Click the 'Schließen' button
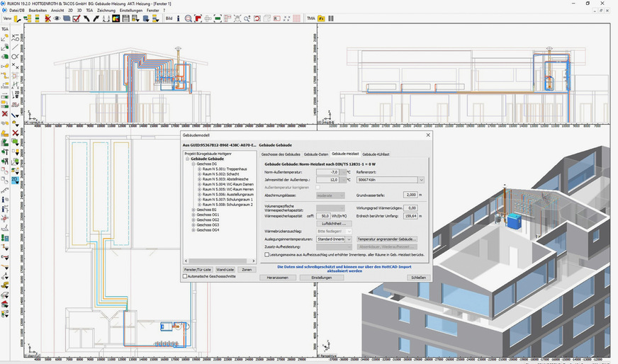This screenshot has width=618, height=364. click(418, 278)
